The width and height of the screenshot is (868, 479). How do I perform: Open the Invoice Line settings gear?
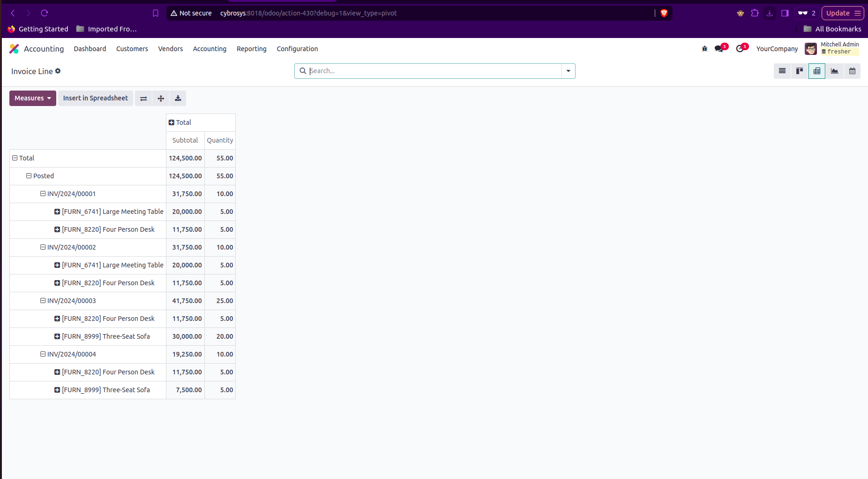point(58,71)
